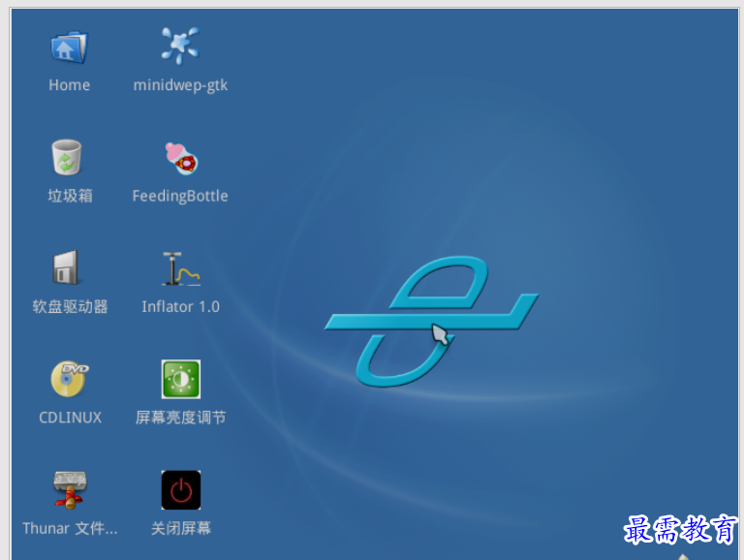Screen dimensions: 744x560
Task: Open the 垃圾箱 trash bin icon
Action: tap(67, 157)
